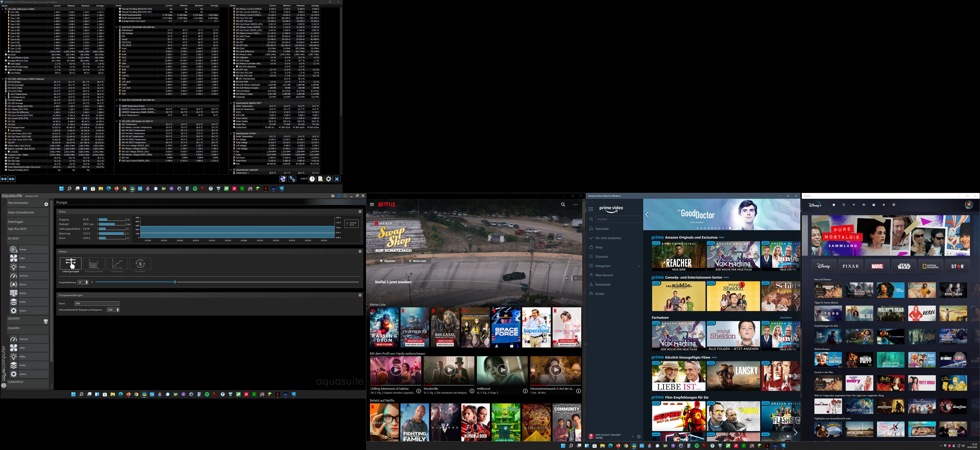Open Sensoren under the QUADRO device
980x450 pixels.
tap(29, 339)
